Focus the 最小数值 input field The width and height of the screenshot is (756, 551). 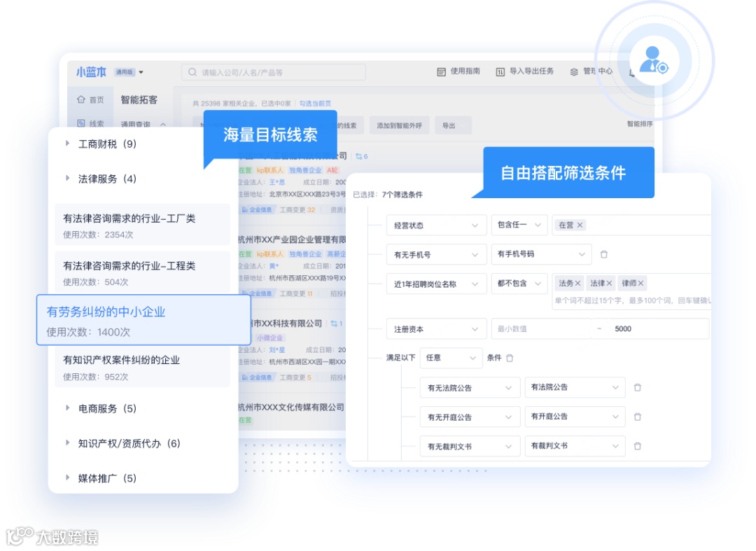point(541,329)
